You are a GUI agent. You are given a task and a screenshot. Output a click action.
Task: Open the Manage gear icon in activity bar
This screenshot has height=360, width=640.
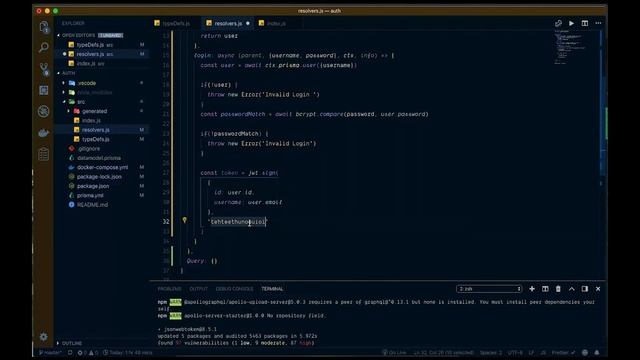tap(44, 337)
